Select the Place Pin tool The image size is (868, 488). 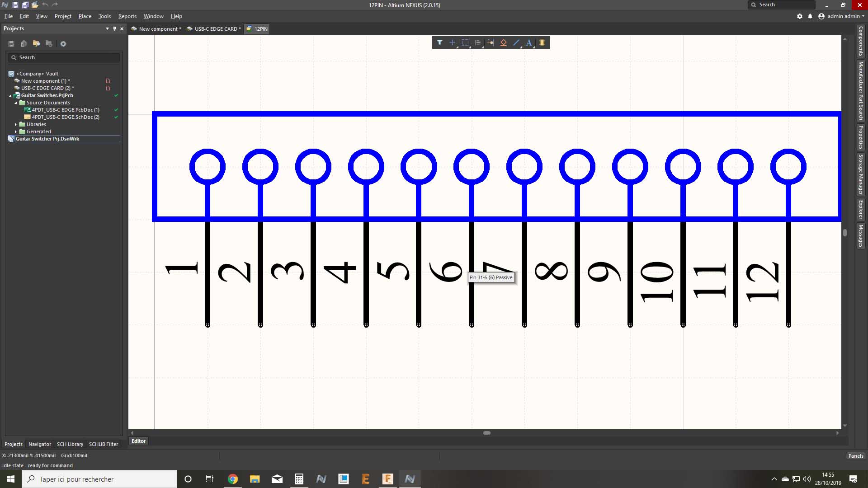point(491,42)
